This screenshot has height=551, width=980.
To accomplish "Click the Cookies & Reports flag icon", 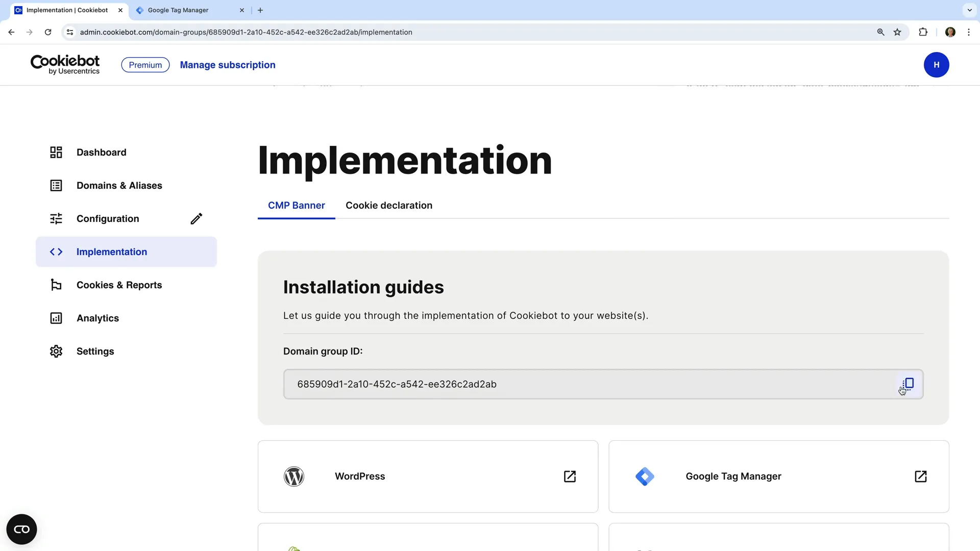I will [x=56, y=285].
